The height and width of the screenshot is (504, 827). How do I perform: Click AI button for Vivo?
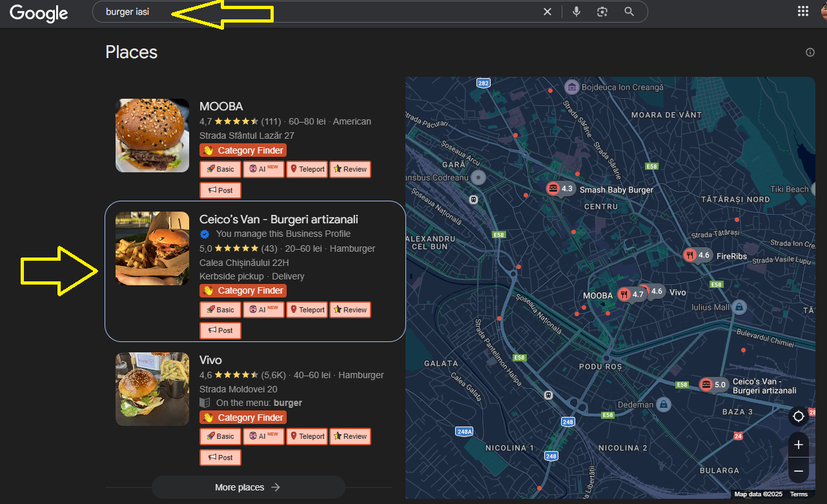tap(263, 436)
